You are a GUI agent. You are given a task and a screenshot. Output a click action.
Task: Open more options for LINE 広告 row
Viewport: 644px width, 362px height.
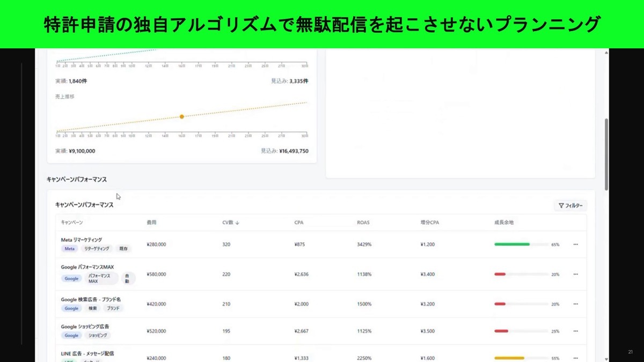575,358
